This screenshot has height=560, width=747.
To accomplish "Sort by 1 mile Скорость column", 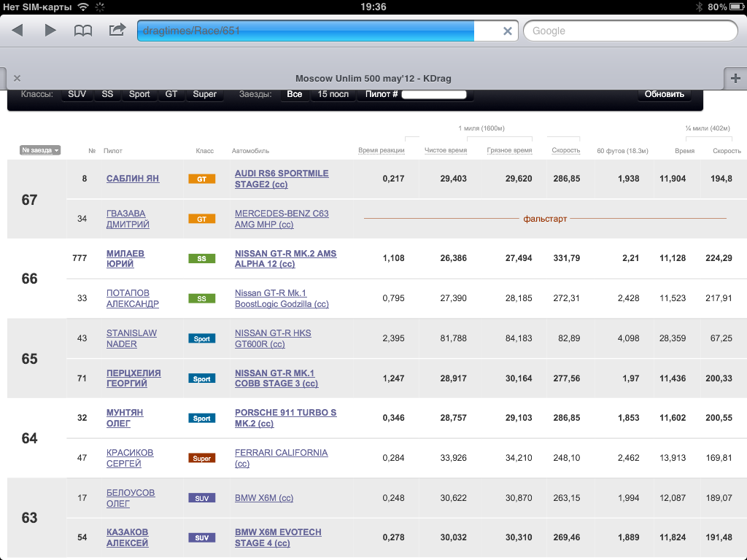I will click(x=566, y=150).
